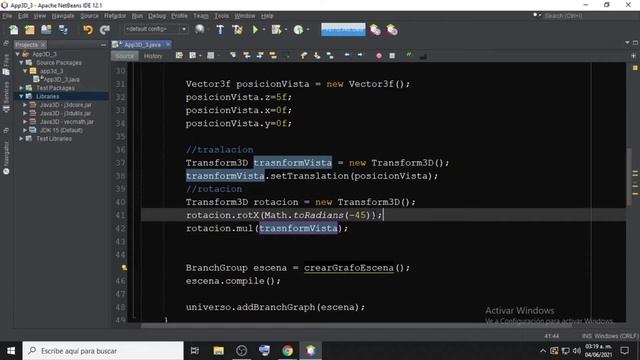Click the Redo arrow icon
The image size is (640, 360).
(x=105, y=30)
